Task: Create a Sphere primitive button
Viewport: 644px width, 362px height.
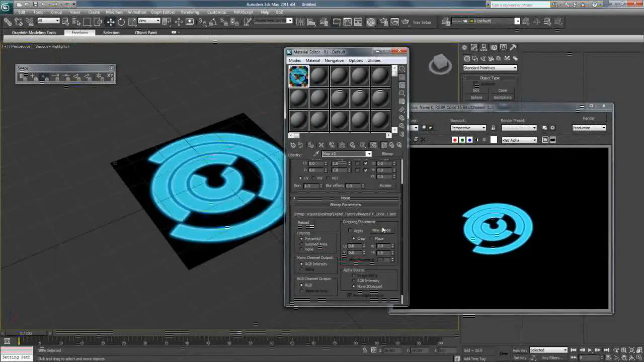Action: [x=476, y=98]
